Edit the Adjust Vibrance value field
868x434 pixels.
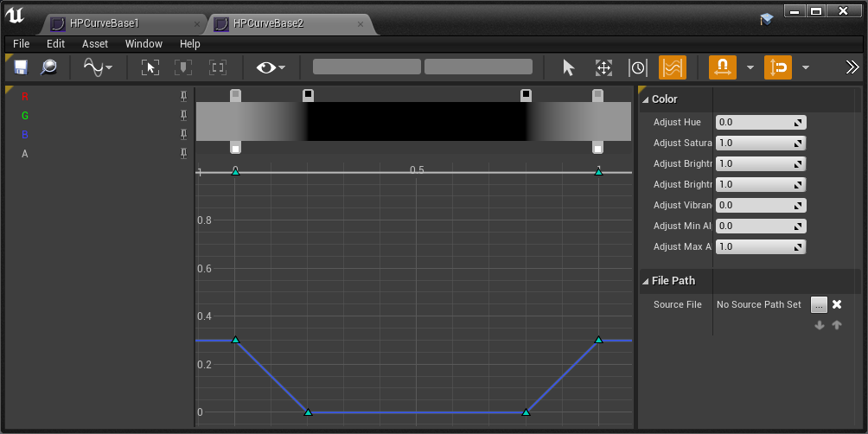click(761, 206)
